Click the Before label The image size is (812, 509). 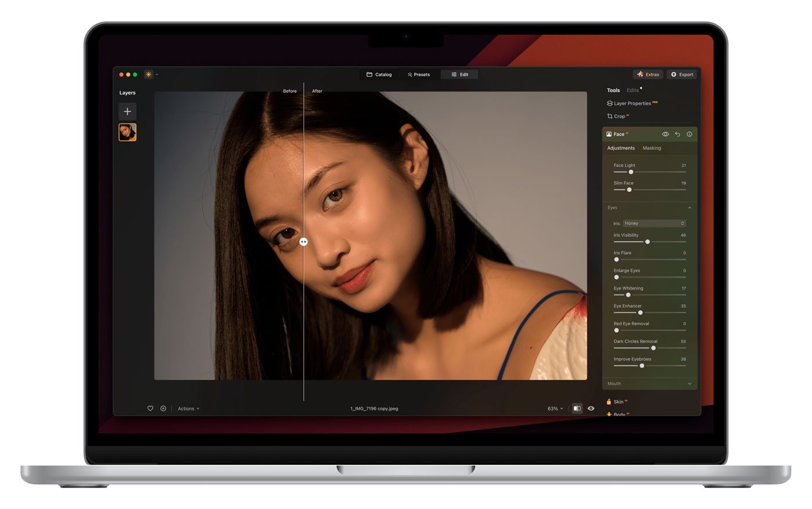point(289,91)
